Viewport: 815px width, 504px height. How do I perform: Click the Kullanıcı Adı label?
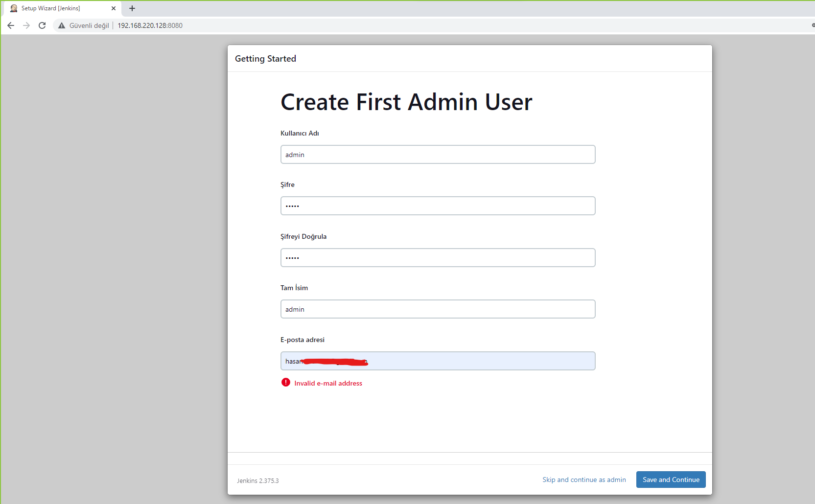(300, 133)
